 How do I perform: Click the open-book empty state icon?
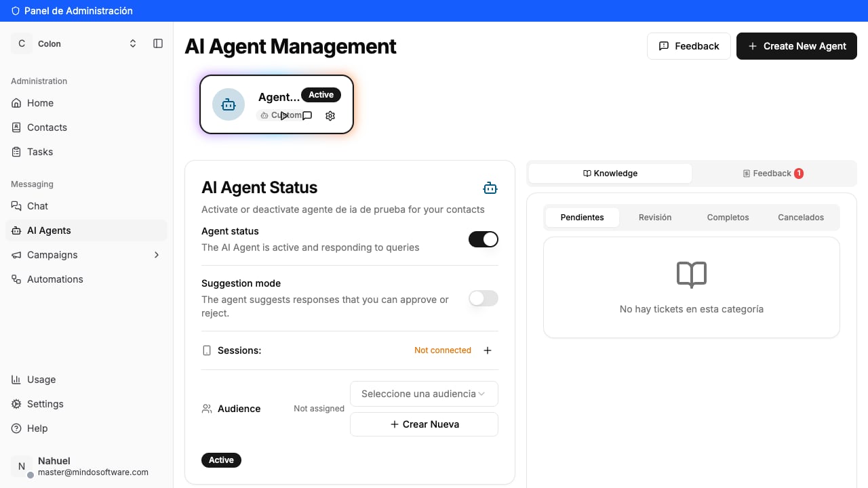(x=692, y=274)
